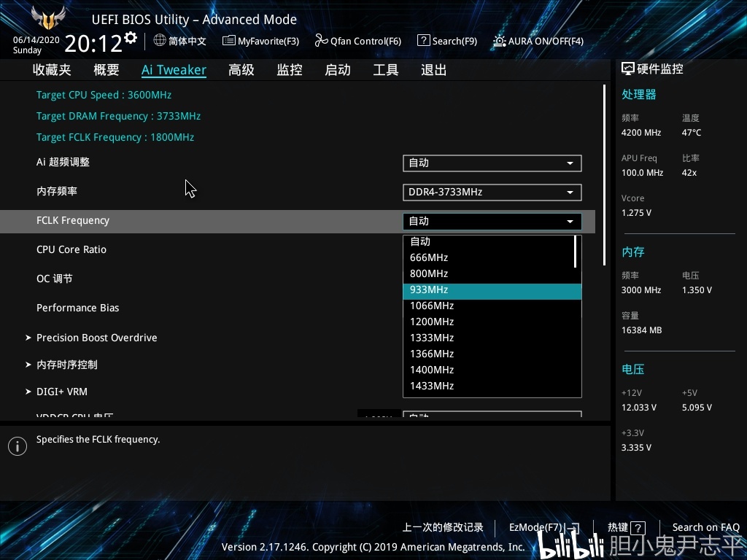Expand the 内存时序控制 submenu
The width and height of the screenshot is (747, 560).
tap(61, 365)
